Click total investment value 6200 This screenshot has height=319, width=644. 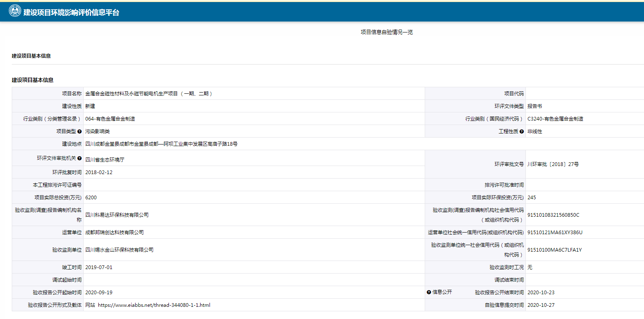pos(91,198)
